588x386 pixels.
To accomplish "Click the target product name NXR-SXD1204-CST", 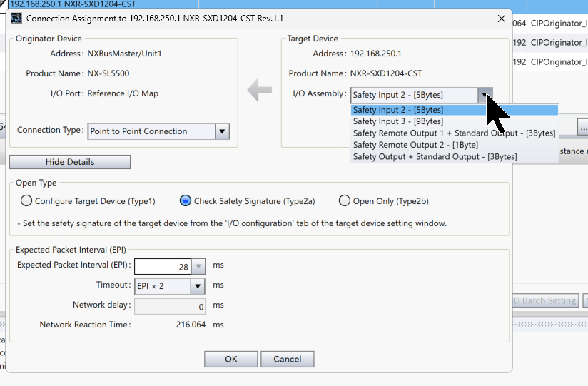I will [x=386, y=73].
